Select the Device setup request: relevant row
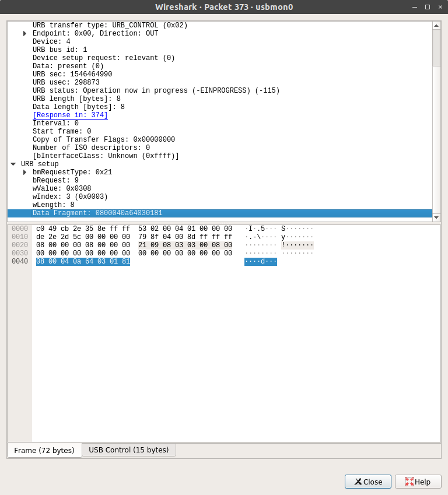This screenshot has height=495, width=448. coord(219,58)
